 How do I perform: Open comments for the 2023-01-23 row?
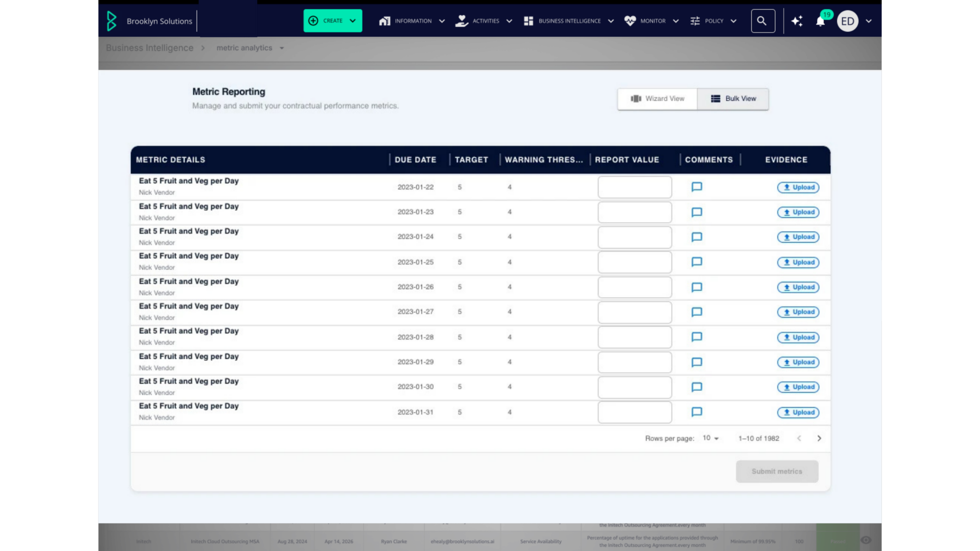coord(696,212)
